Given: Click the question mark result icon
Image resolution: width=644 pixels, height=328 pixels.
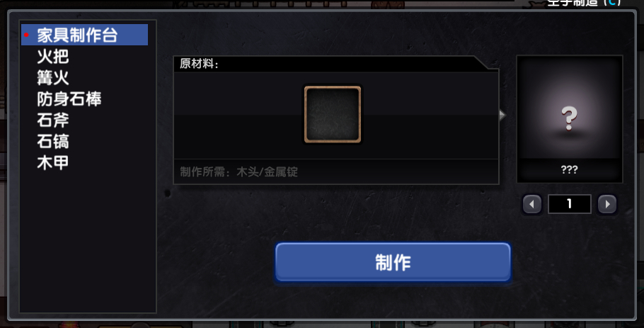Looking at the screenshot, I should 569,118.
